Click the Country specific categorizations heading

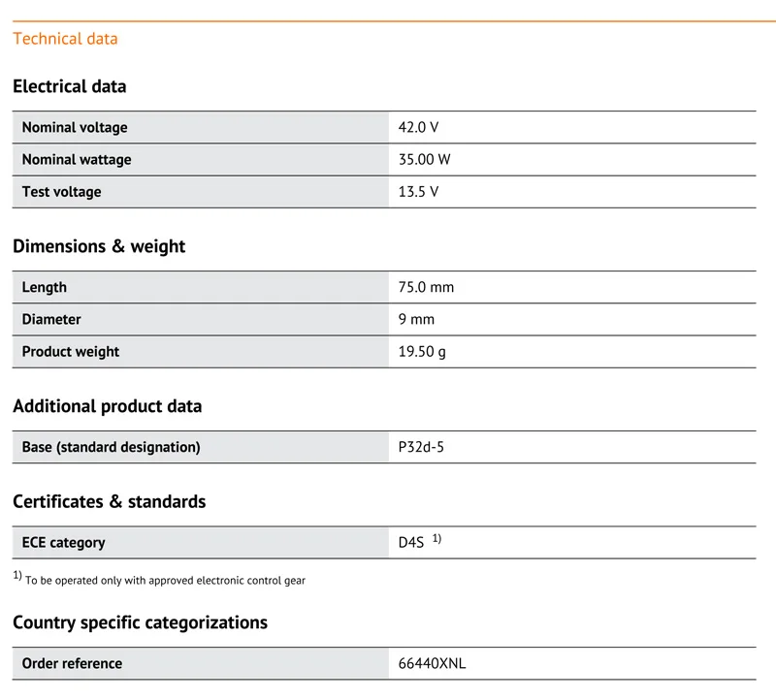click(140, 622)
